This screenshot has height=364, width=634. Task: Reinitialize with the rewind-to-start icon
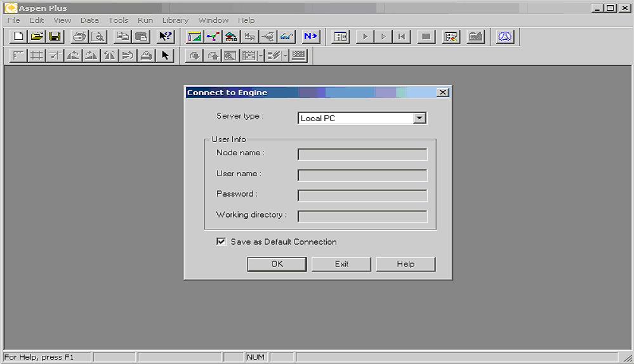click(402, 37)
